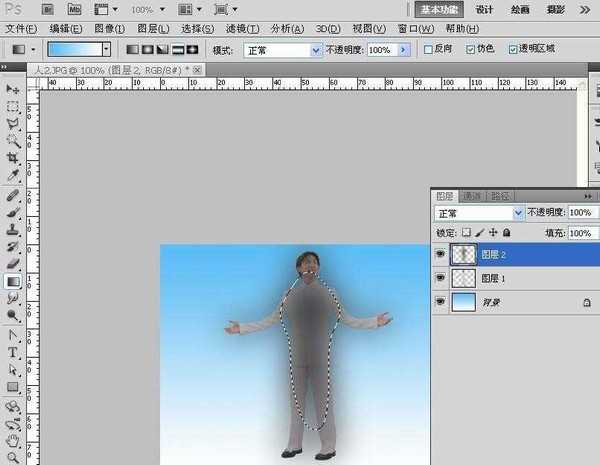Screen dimensions: 600x465
Task: Select the Crop tool
Action: (x=13, y=158)
